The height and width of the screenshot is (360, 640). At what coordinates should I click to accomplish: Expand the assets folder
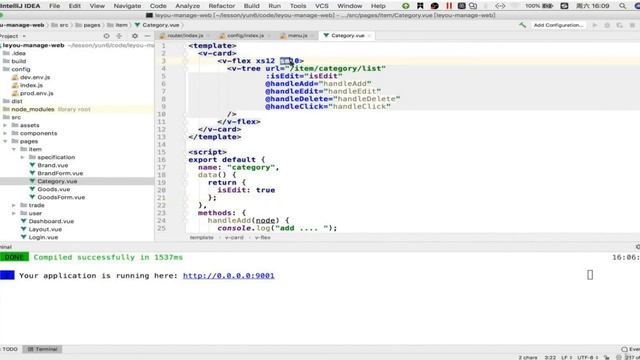(x=5, y=125)
